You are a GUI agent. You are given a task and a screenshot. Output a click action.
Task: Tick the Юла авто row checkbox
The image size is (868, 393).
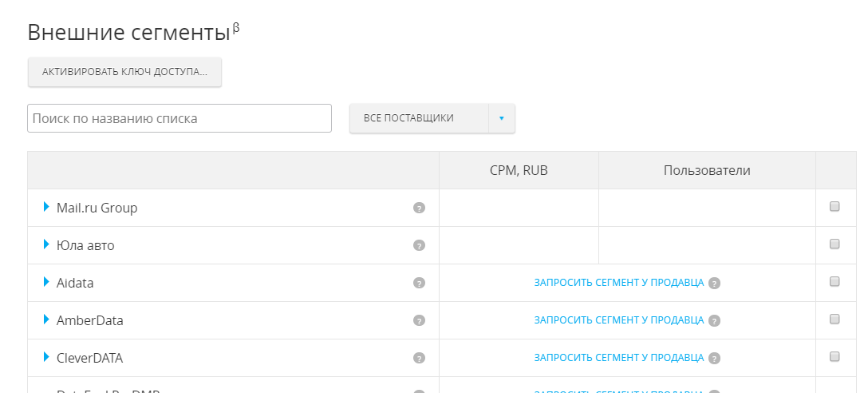pyautogui.click(x=834, y=244)
